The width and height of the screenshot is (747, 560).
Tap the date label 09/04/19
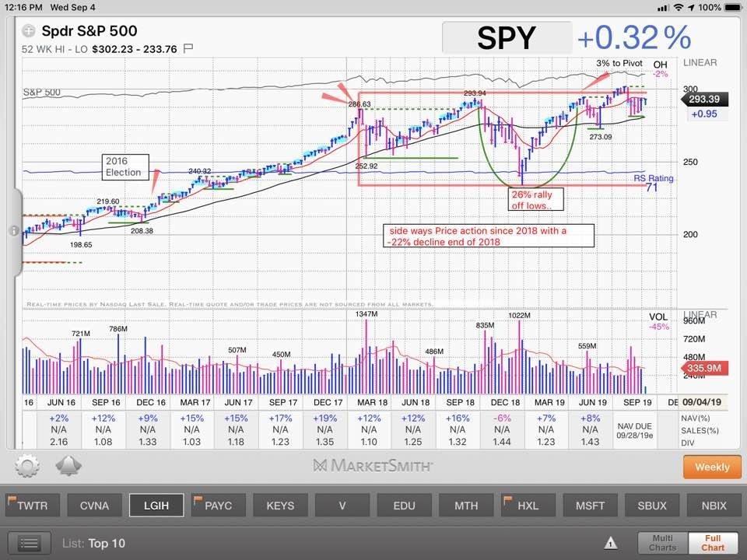(x=701, y=402)
